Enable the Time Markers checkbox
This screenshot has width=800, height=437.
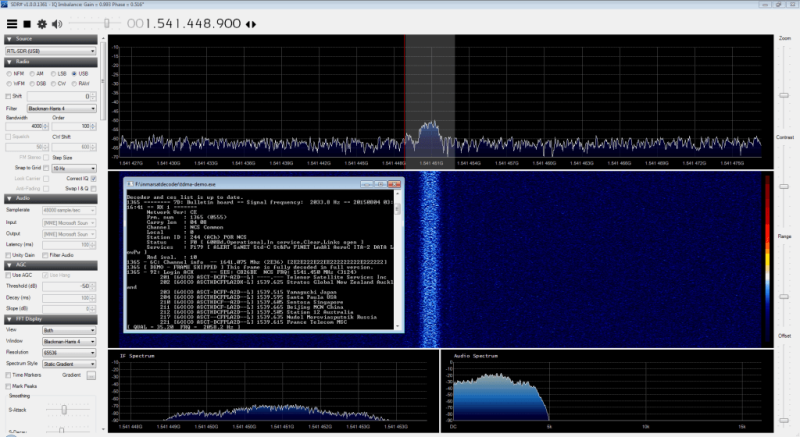8,375
